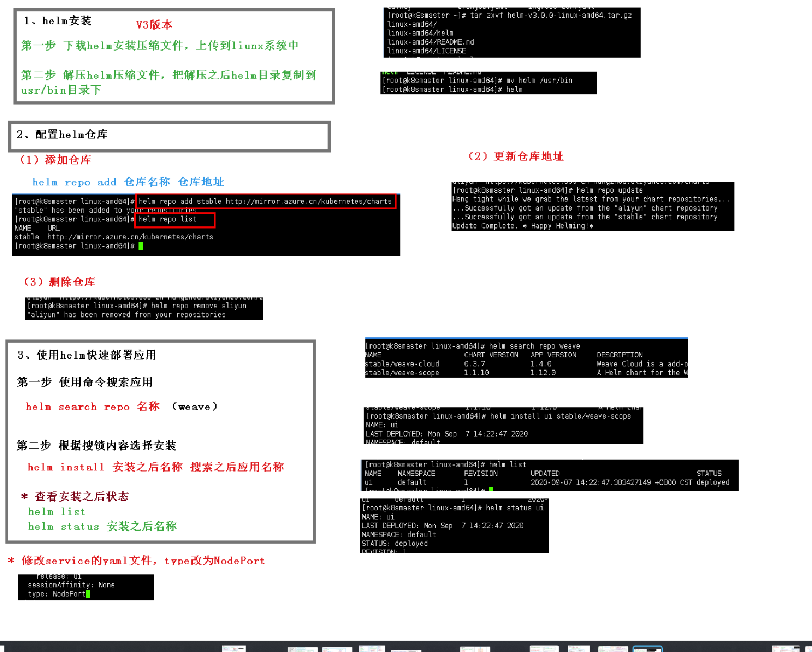Click the 'helm repo update' terminal command

(x=609, y=190)
